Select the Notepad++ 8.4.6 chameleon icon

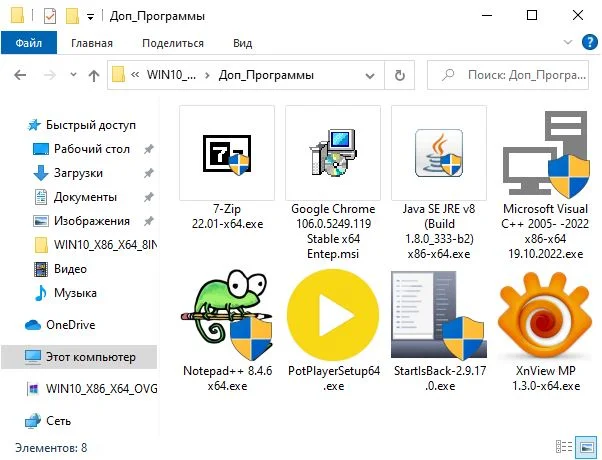227,314
